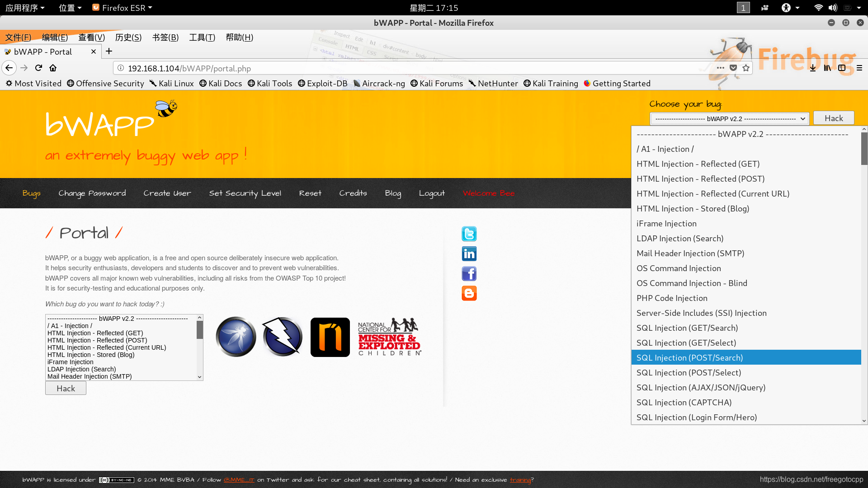
Task: Open the Blogger social icon
Action: click(469, 293)
